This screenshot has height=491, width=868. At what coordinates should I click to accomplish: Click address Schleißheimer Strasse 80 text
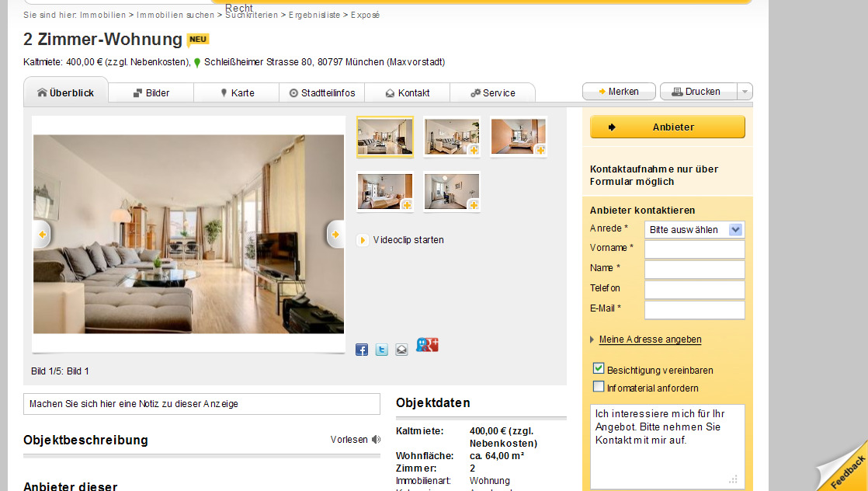pos(259,62)
